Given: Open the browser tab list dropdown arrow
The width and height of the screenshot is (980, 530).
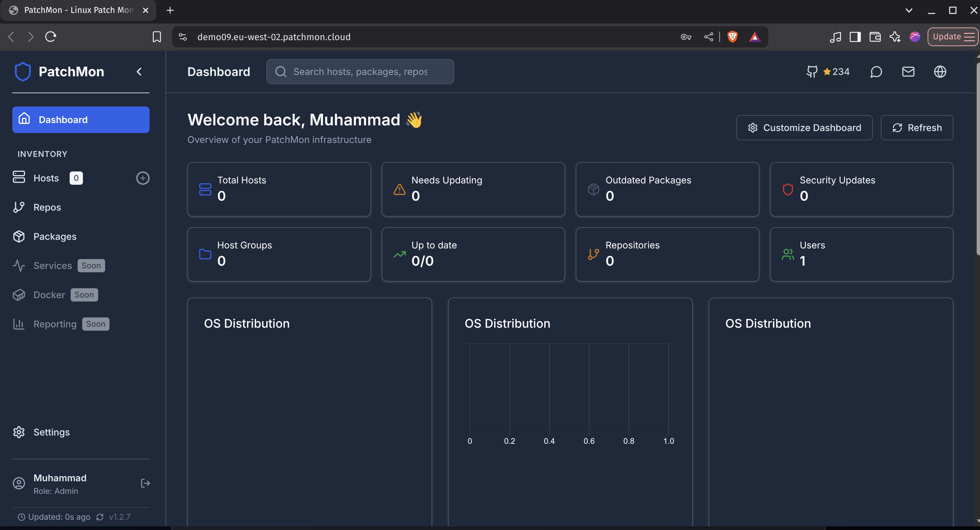Looking at the screenshot, I should (x=908, y=10).
